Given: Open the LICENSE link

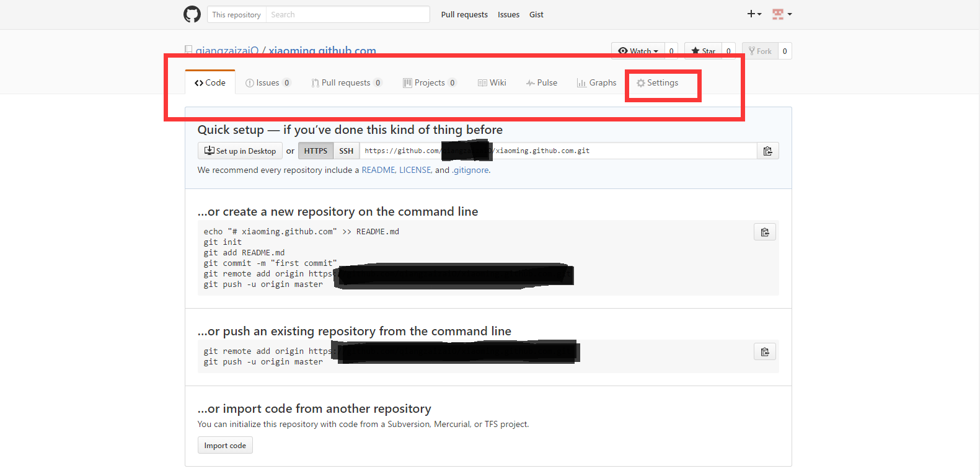Looking at the screenshot, I should [x=415, y=170].
